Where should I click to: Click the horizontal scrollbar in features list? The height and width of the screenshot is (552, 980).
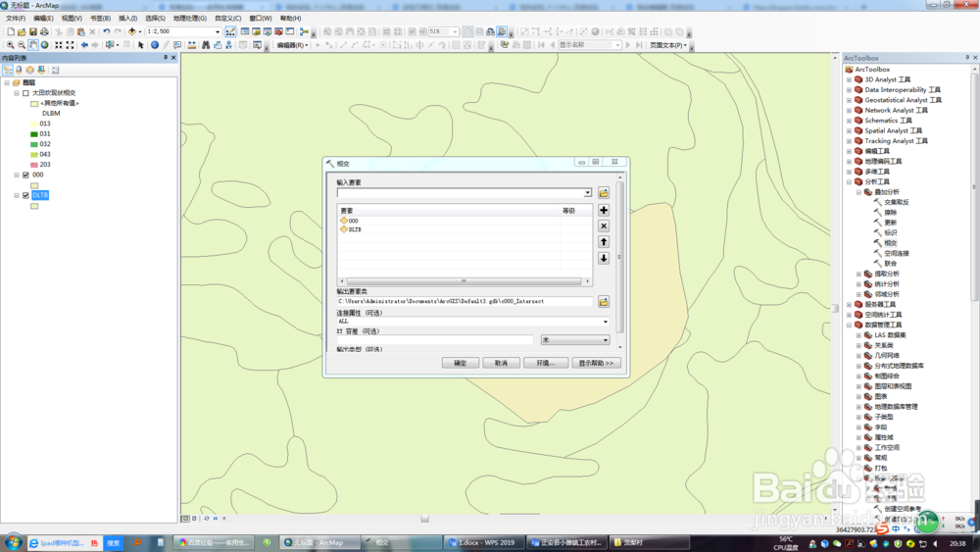click(x=465, y=281)
